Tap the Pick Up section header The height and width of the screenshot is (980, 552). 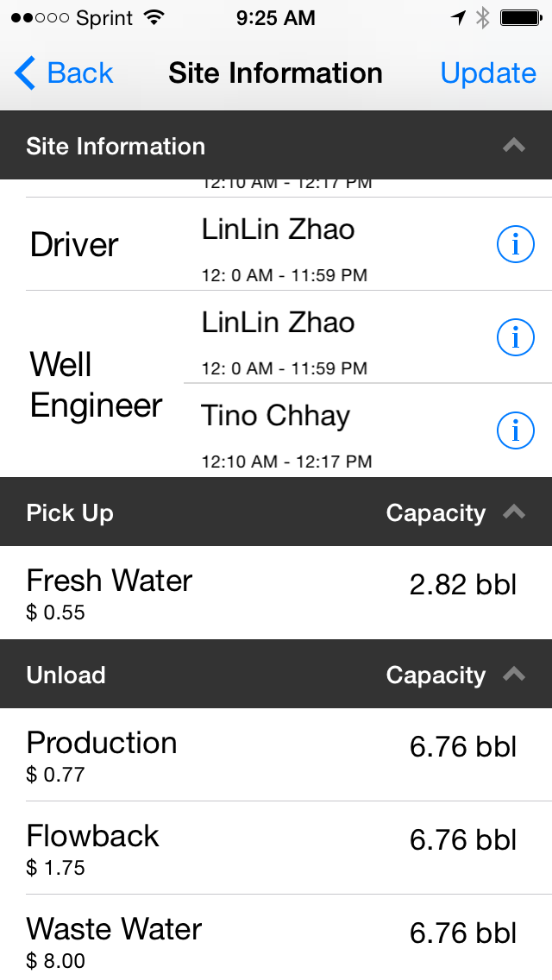pyautogui.click(x=71, y=512)
